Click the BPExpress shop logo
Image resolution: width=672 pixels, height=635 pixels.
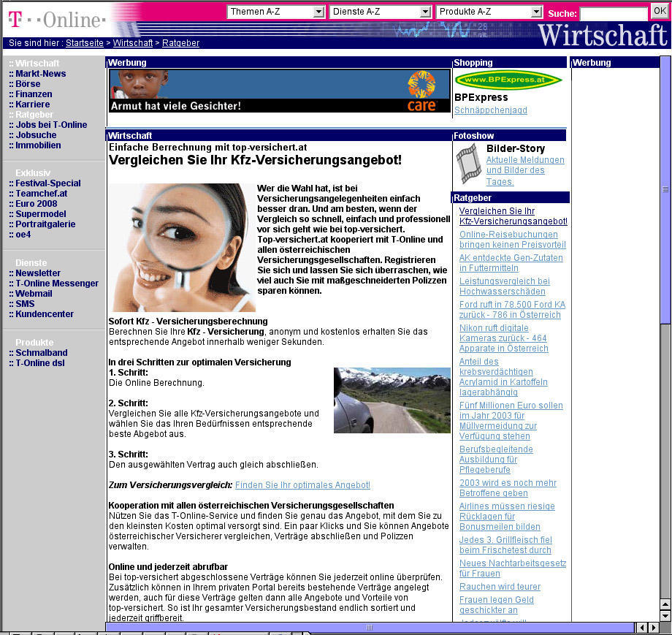click(508, 79)
